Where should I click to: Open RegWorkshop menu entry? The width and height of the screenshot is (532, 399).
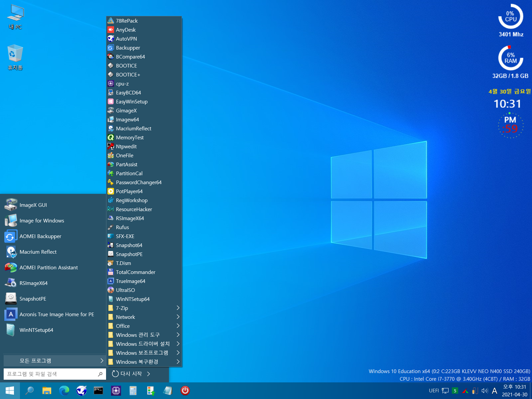(x=144, y=200)
